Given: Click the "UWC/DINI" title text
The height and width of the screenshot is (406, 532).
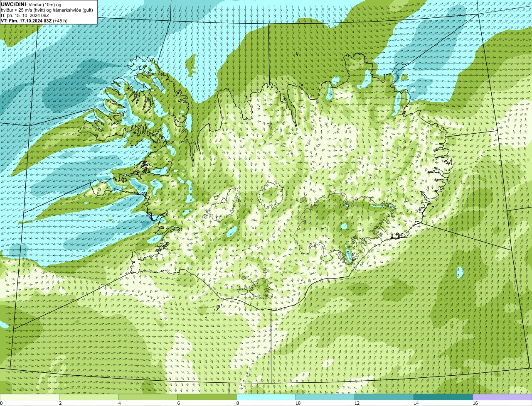Looking at the screenshot, I should click(x=13, y=4).
